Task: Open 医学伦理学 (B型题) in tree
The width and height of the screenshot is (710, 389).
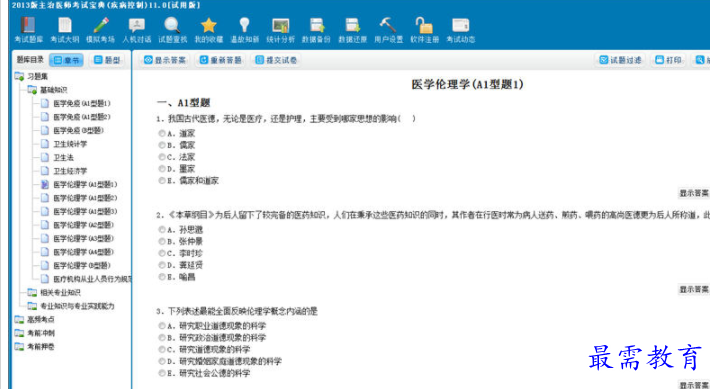Action: point(76,265)
